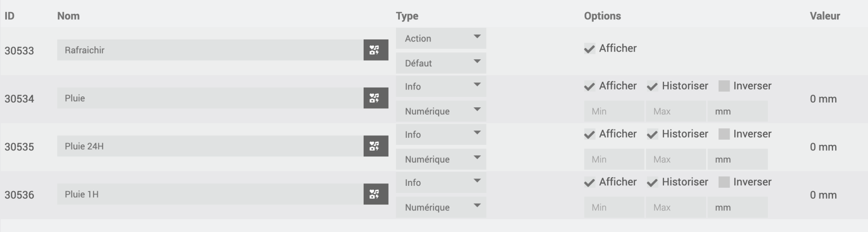The image size is (868, 232).
Task: Enable Inverser for Pluie 24H
Action: pos(724,134)
